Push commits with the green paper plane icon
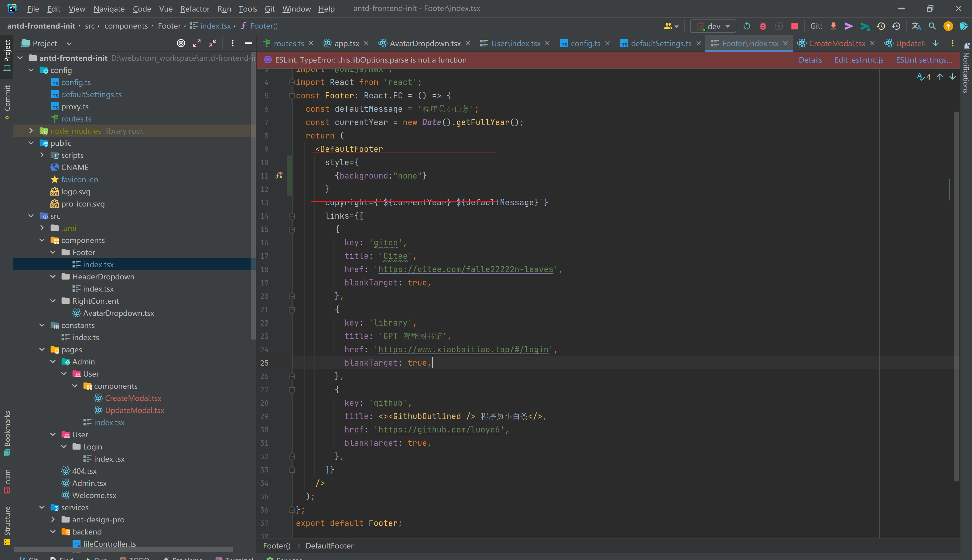 pos(865,26)
